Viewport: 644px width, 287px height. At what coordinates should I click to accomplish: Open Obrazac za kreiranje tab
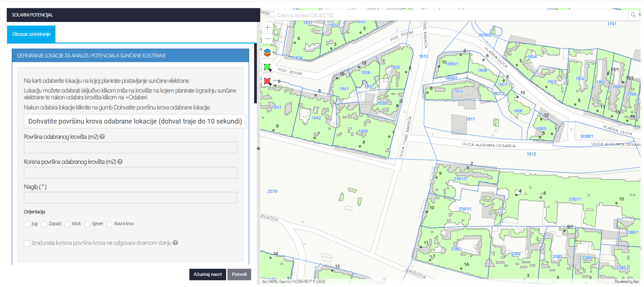coord(31,34)
